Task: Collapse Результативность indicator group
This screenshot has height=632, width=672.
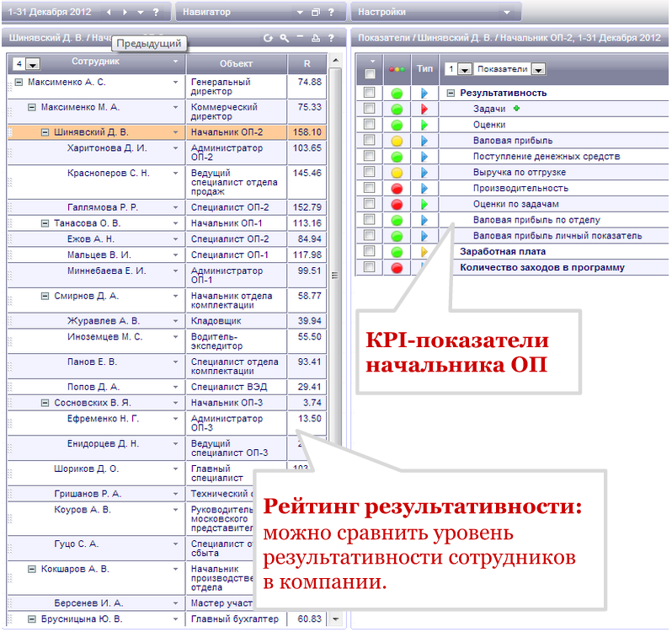Action: (451, 93)
